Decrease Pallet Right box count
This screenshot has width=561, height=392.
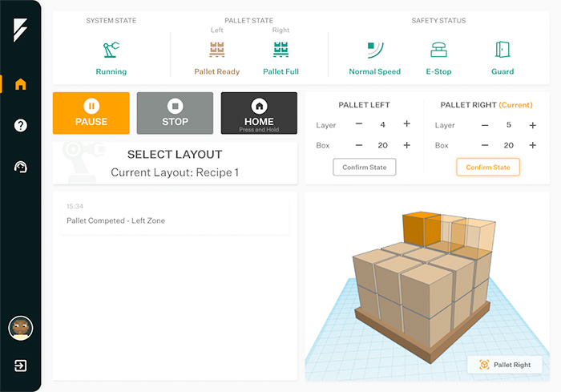(482, 145)
